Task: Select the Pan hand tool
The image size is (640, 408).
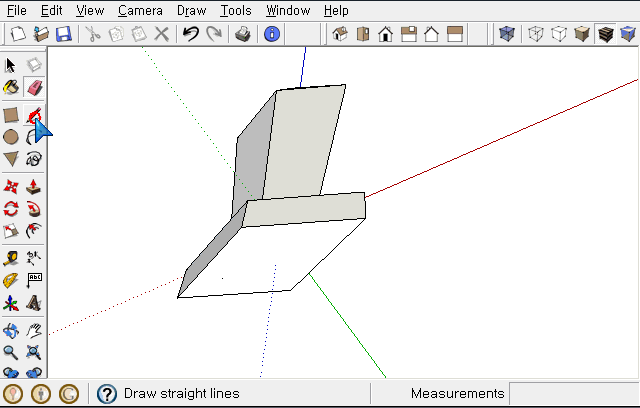Action: [34, 330]
